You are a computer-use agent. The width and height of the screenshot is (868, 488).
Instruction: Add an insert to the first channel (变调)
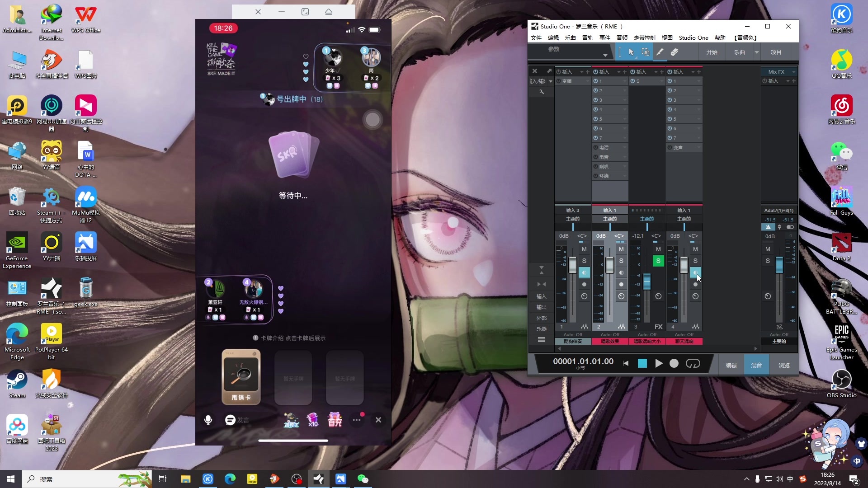coord(588,72)
